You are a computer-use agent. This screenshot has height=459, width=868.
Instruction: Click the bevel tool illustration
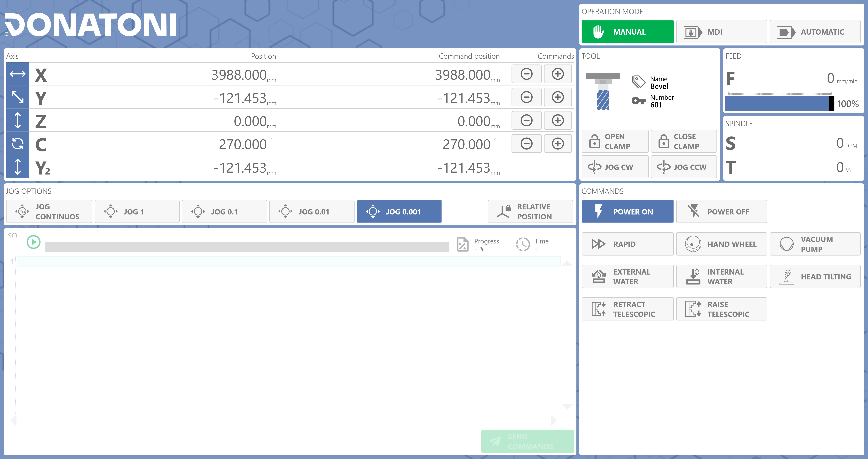pos(603,91)
